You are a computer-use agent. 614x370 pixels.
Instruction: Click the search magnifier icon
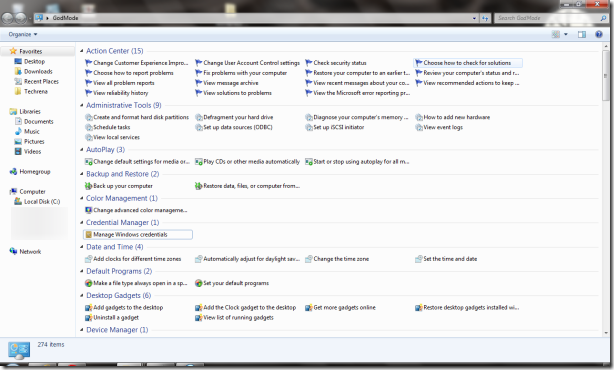(x=603, y=18)
